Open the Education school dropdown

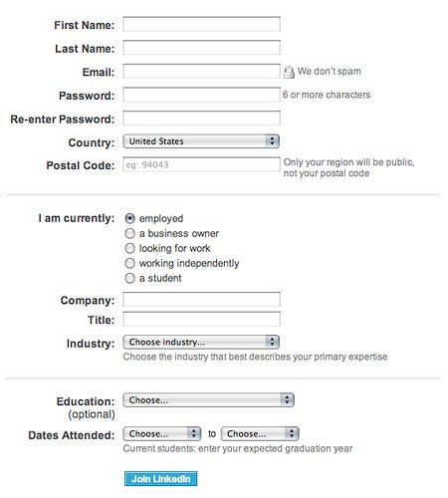pyautogui.click(x=208, y=400)
